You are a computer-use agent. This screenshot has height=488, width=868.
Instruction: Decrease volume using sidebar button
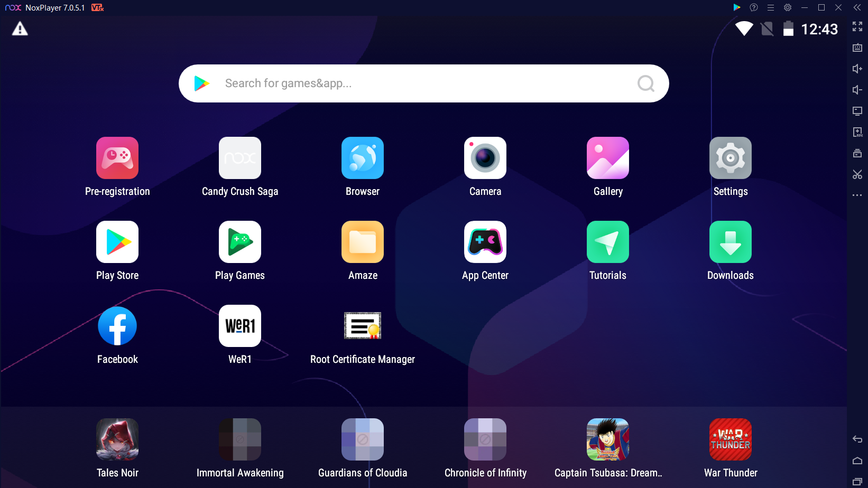(857, 90)
